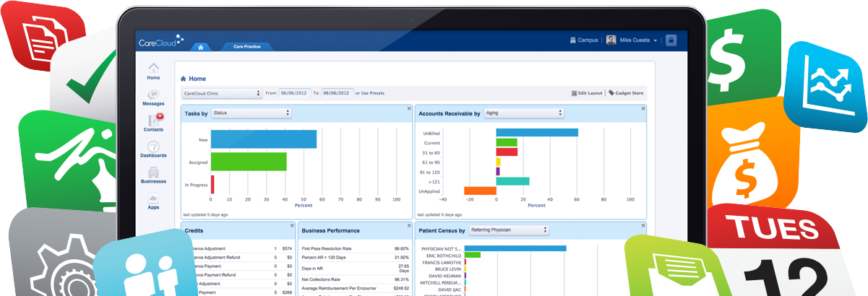Image resolution: width=868 pixels, height=296 pixels.
Task: Close the Tasks by gadget panel
Action: pos(409,108)
